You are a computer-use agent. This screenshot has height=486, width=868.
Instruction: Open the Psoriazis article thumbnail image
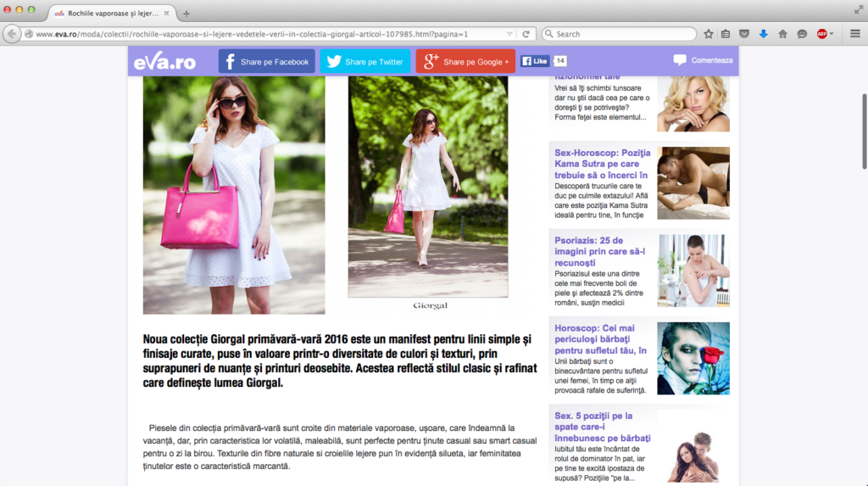coord(693,270)
